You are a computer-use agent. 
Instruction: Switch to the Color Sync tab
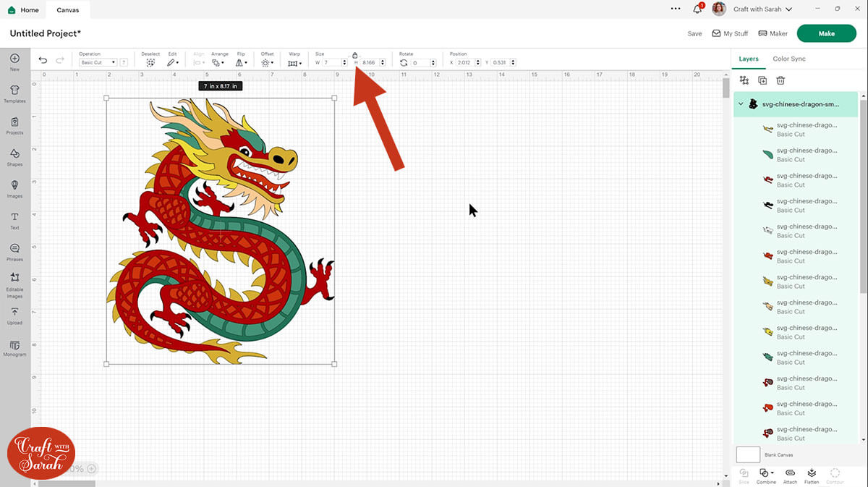[x=789, y=59]
